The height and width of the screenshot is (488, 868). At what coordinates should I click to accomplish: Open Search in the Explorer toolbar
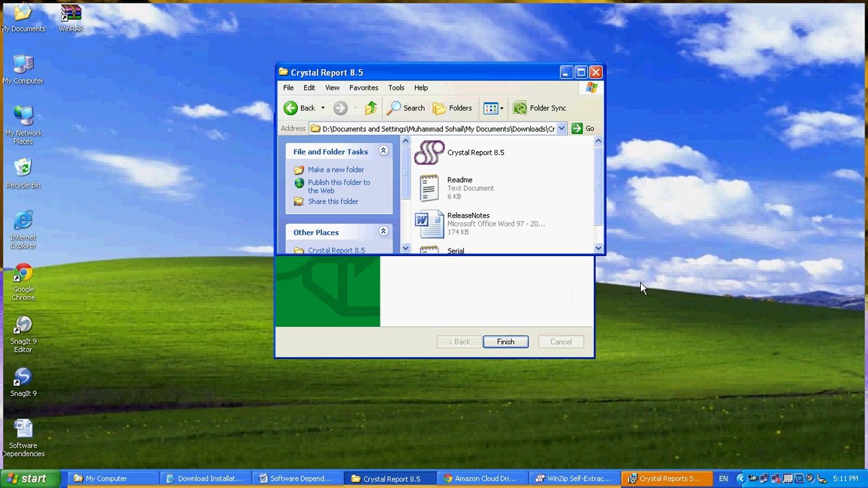pyautogui.click(x=406, y=108)
